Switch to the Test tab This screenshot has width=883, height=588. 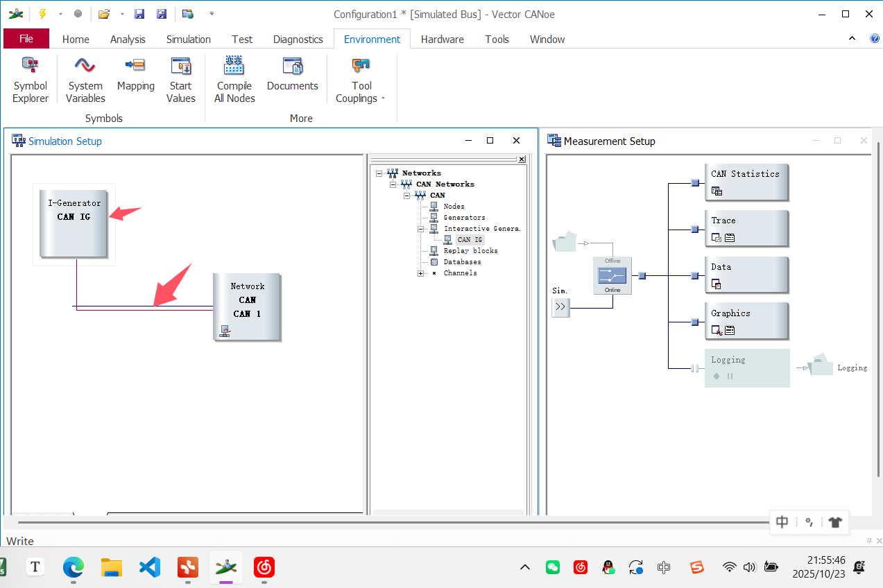tap(242, 40)
